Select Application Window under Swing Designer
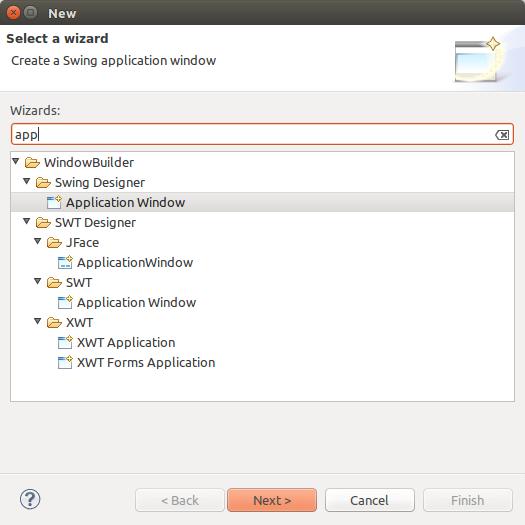Screen dimensions: 525x525 click(x=126, y=203)
